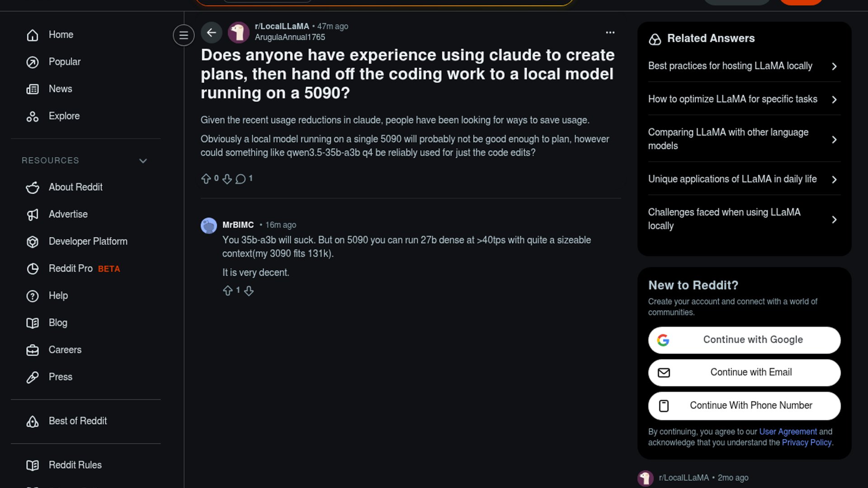Go to Popular in sidebar
Viewport: 868px width, 488px height.
click(x=64, y=62)
